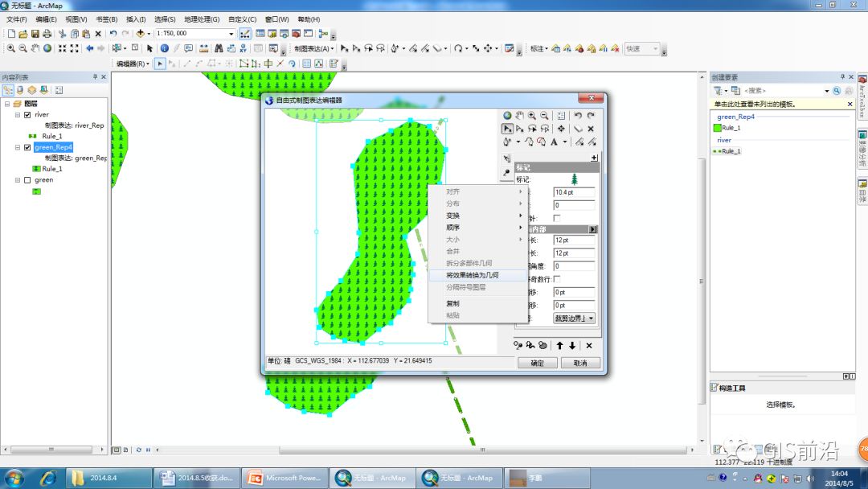The image size is (868, 489).
Task: Uncheck the green_Rep4 layer checkbox
Action: [x=27, y=147]
